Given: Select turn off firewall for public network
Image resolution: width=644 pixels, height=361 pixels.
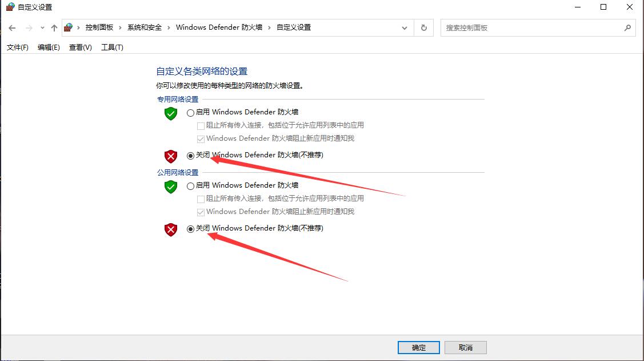Looking at the screenshot, I should click(190, 229).
